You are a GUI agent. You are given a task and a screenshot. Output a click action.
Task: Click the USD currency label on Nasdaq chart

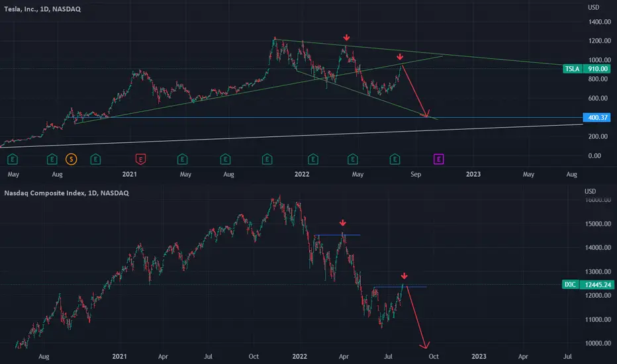(591, 191)
